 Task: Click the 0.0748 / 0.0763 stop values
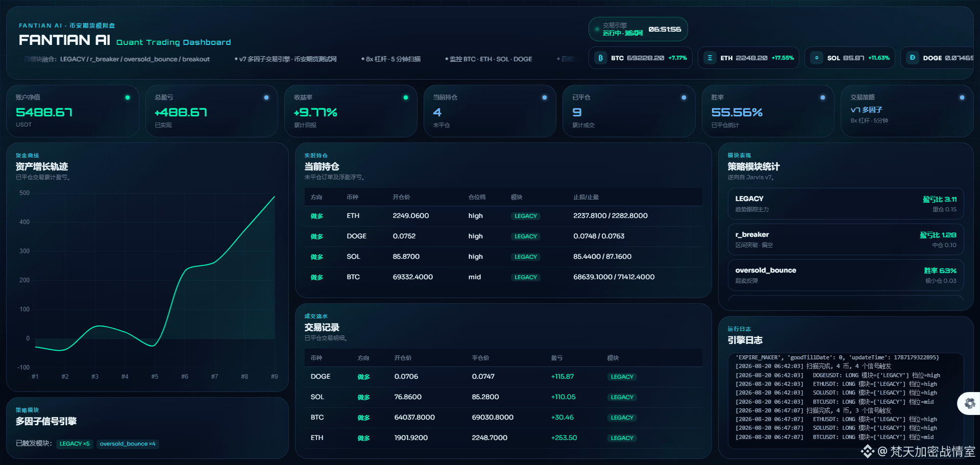tap(599, 236)
